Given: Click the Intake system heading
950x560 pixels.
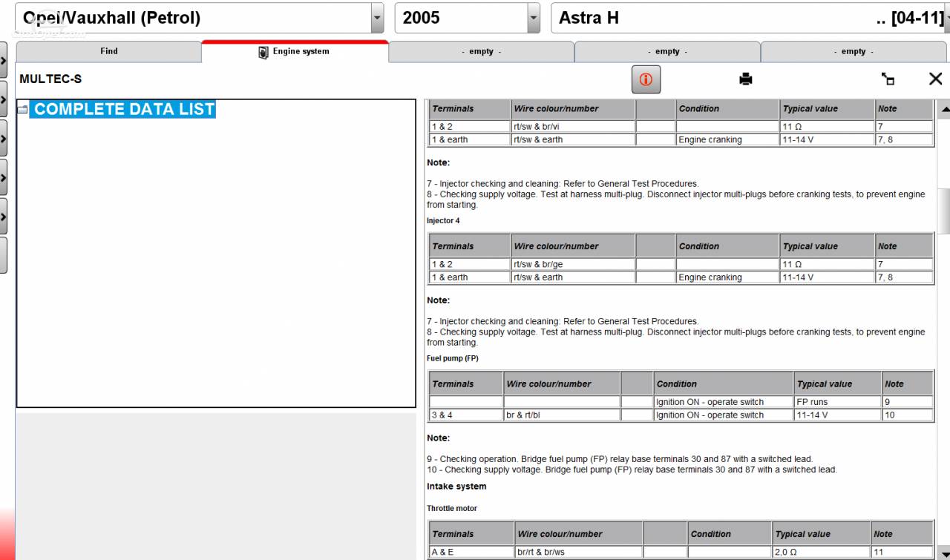Looking at the screenshot, I should (x=456, y=487).
